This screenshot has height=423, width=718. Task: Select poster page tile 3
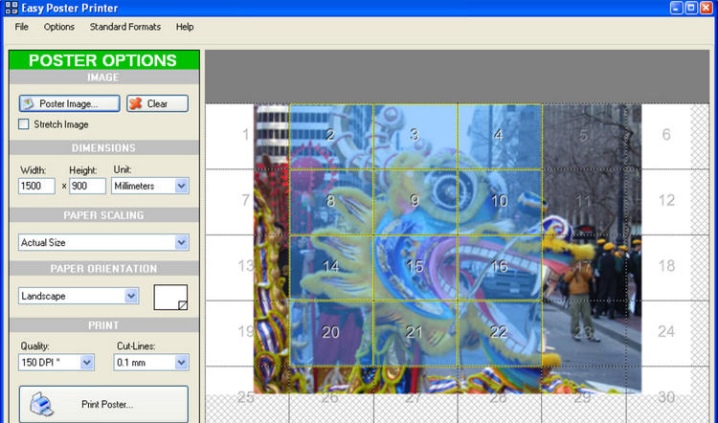click(415, 136)
